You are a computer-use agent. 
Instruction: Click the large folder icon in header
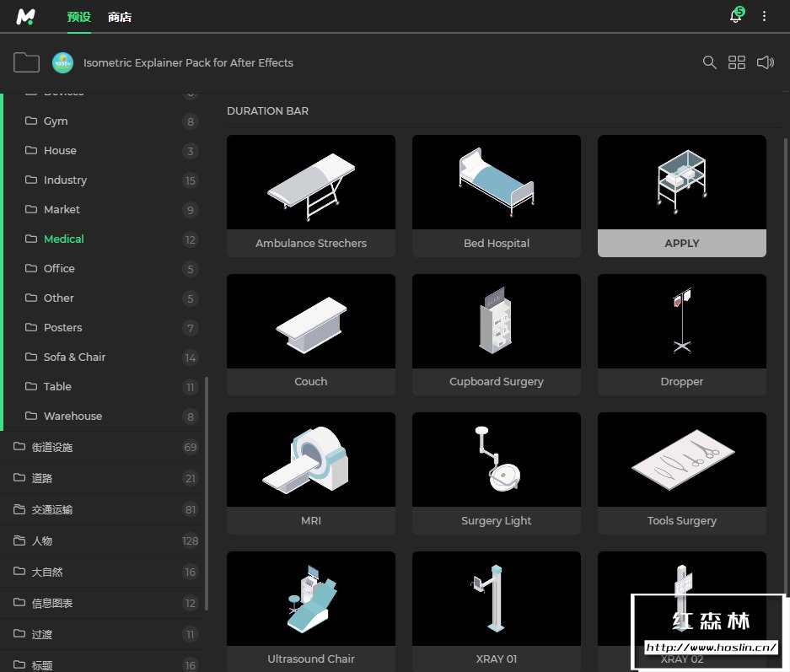27,62
